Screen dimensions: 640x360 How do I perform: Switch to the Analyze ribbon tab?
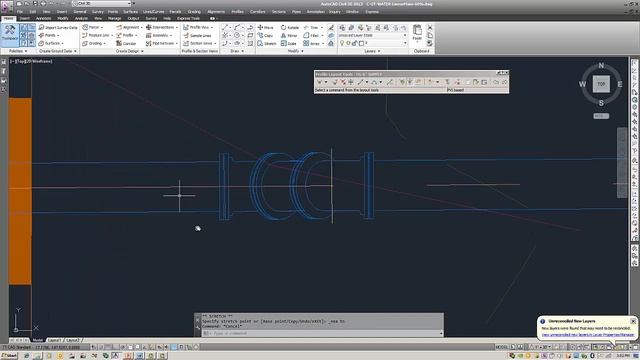tap(81, 18)
